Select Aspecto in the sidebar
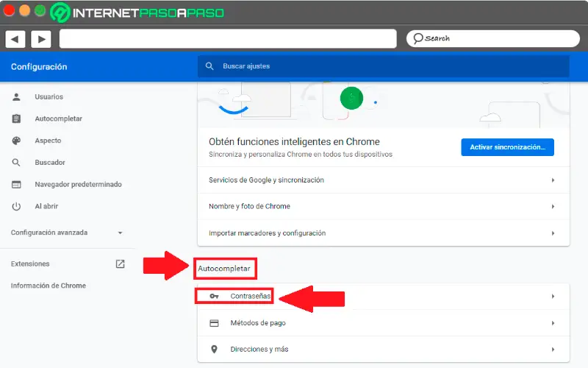588x368 pixels. tap(48, 141)
